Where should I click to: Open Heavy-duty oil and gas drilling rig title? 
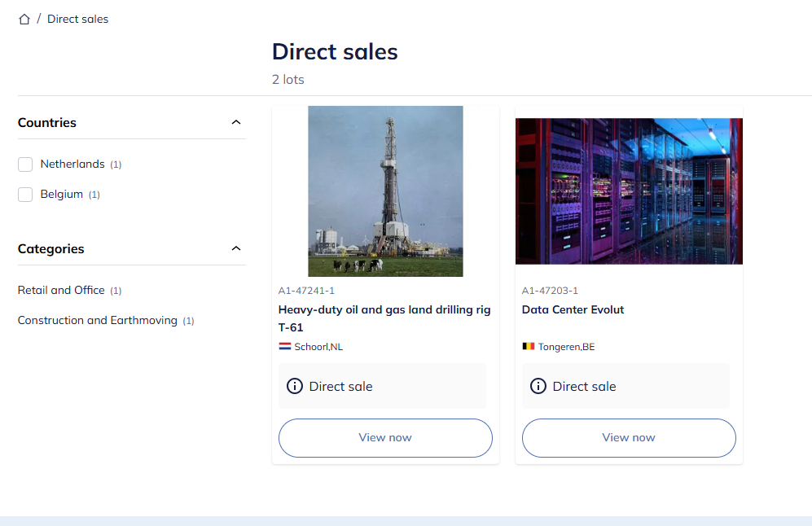coord(384,318)
